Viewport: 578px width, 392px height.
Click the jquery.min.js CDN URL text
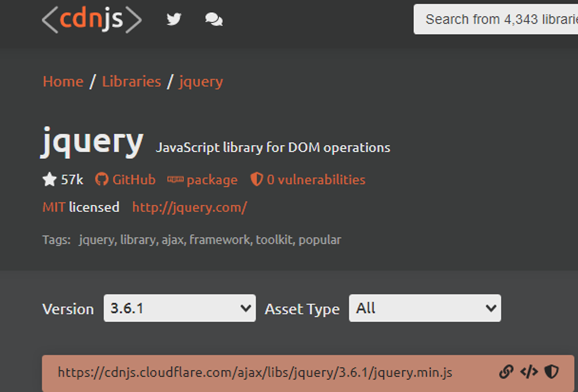click(255, 373)
